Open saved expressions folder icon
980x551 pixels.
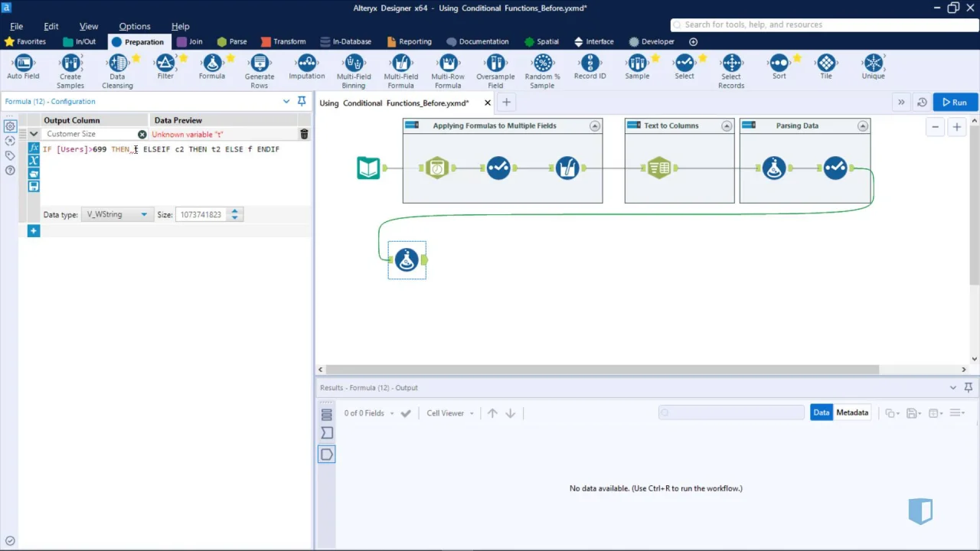click(x=34, y=174)
